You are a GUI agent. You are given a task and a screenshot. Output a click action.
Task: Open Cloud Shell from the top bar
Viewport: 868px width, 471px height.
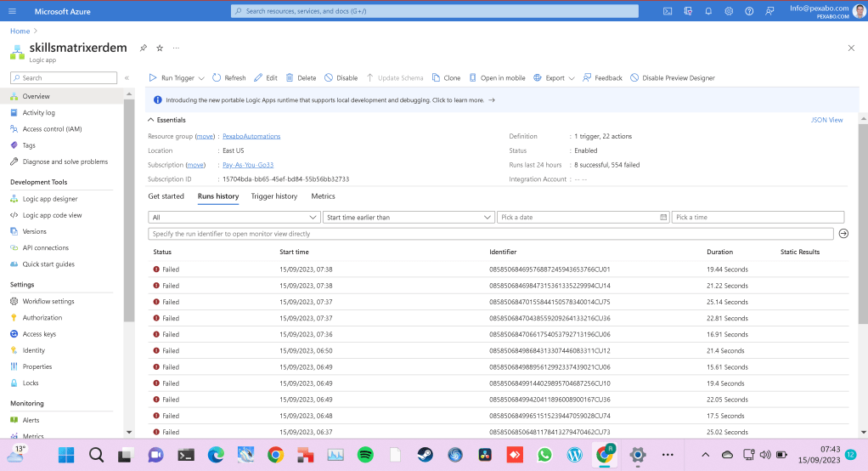(668, 11)
